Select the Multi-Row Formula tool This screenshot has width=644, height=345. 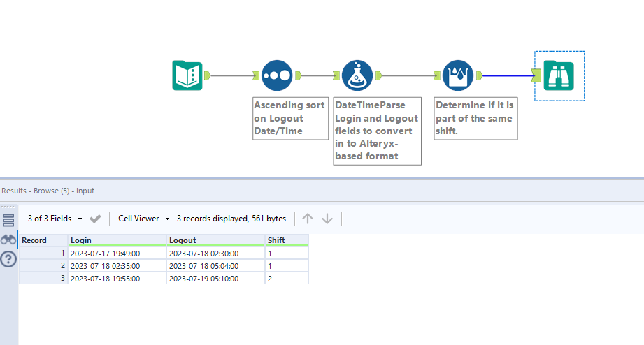point(457,75)
